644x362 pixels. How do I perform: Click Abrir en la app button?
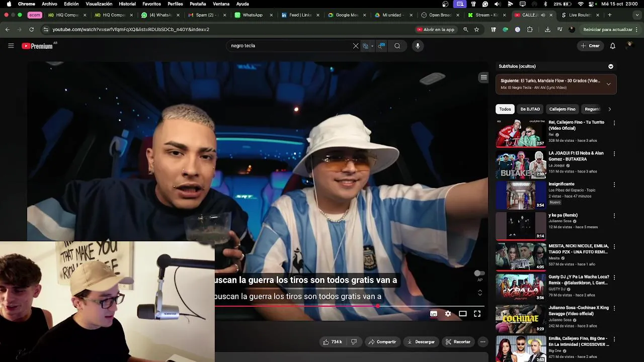tap(435, 30)
